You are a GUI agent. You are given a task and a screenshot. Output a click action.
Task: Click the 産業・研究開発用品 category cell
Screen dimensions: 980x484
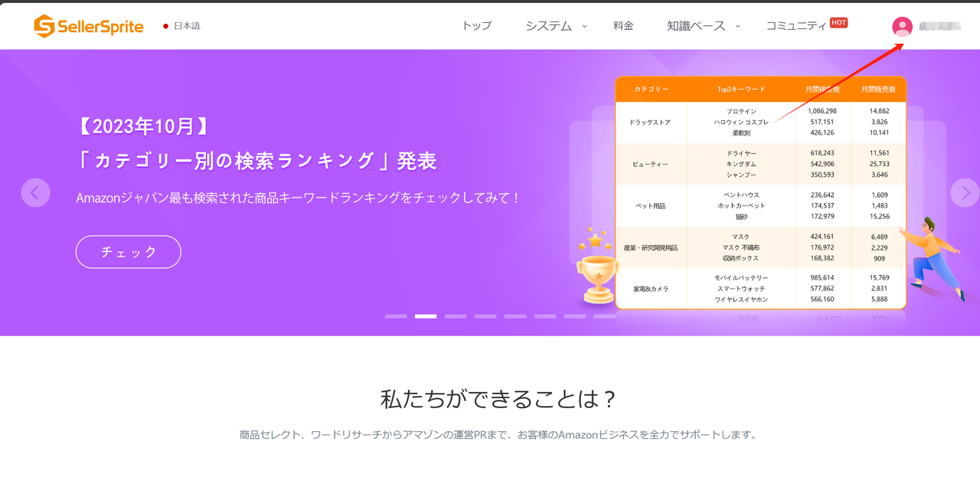tap(651, 248)
